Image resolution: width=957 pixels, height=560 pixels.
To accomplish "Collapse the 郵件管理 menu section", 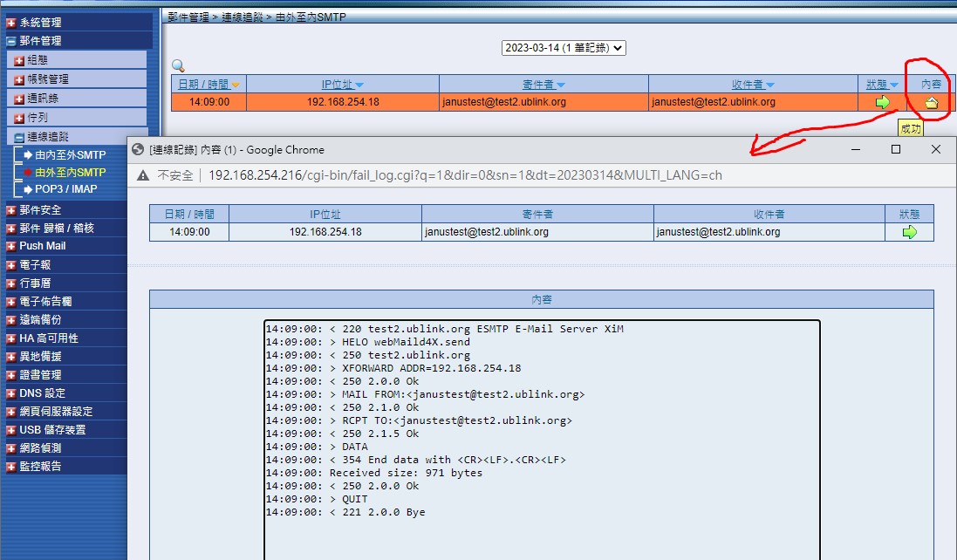I will coord(40,40).
